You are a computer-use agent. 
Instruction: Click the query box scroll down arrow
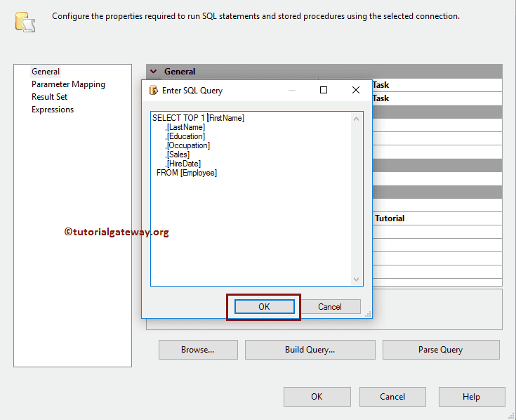click(356, 279)
